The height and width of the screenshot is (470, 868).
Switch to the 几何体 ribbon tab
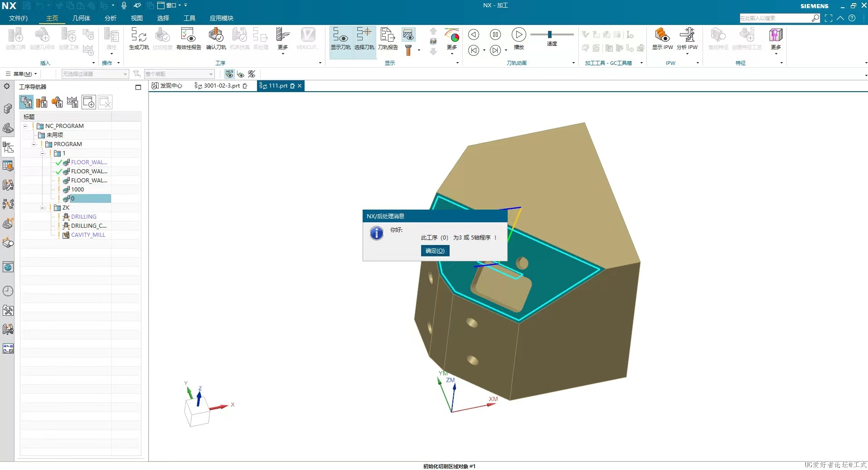click(x=82, y=18)
